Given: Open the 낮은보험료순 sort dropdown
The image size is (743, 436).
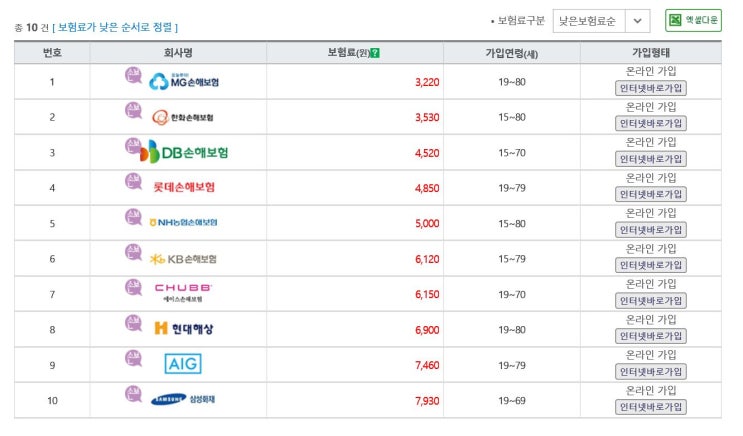Looking at the screenshot, I should 589,21.
